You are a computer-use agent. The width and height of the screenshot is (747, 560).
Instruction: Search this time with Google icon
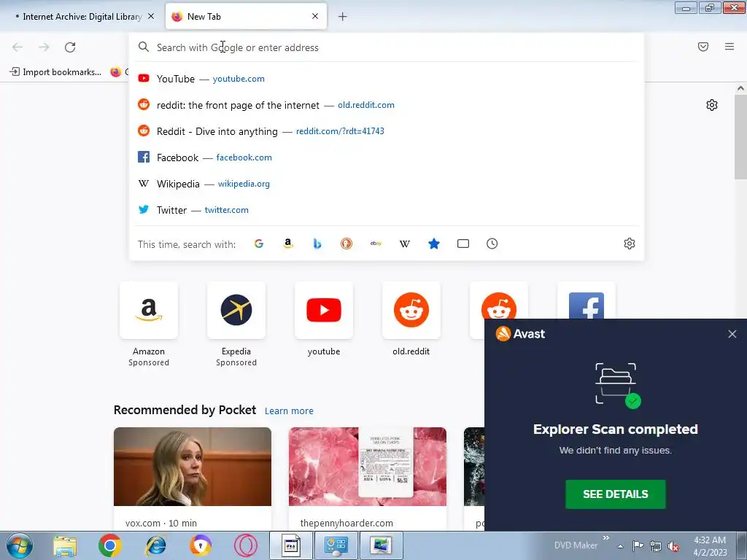coord(259,244)
